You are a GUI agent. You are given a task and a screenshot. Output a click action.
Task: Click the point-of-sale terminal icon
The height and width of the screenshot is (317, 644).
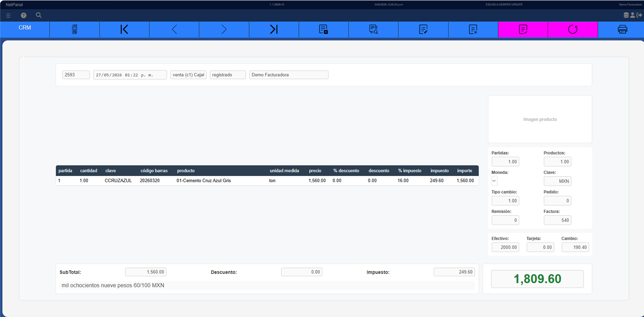pyautogui.click(x=75, y=29)
